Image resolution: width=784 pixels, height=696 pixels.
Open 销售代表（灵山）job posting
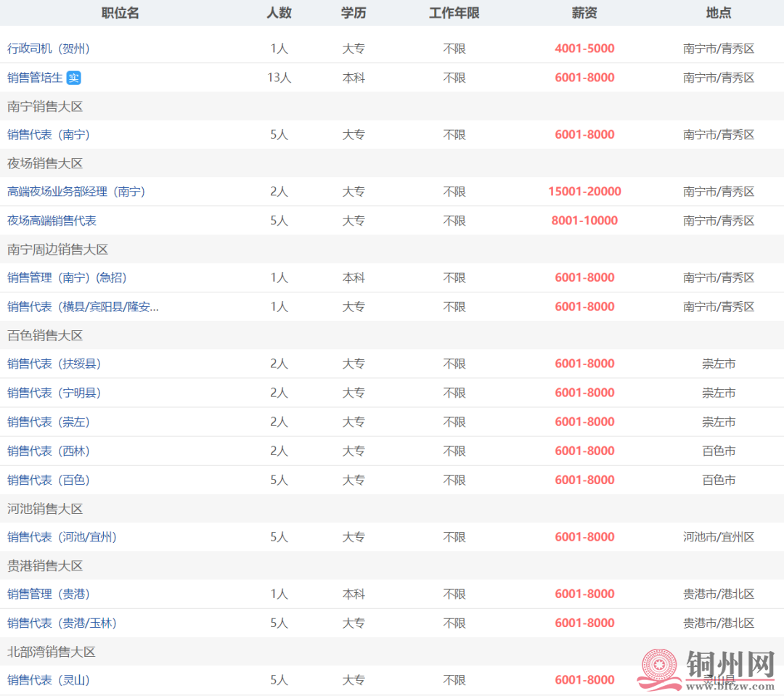coord(49,679)
